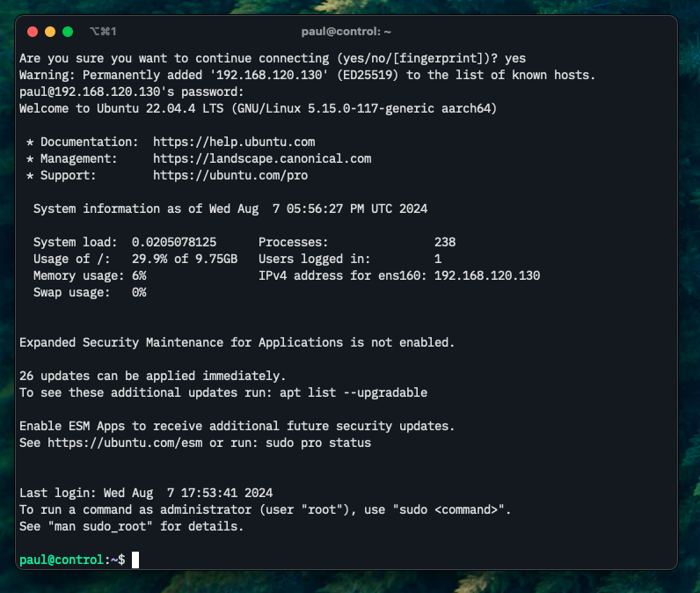Click the Last login timestamp line
The image size is (700, 593).
152,493
